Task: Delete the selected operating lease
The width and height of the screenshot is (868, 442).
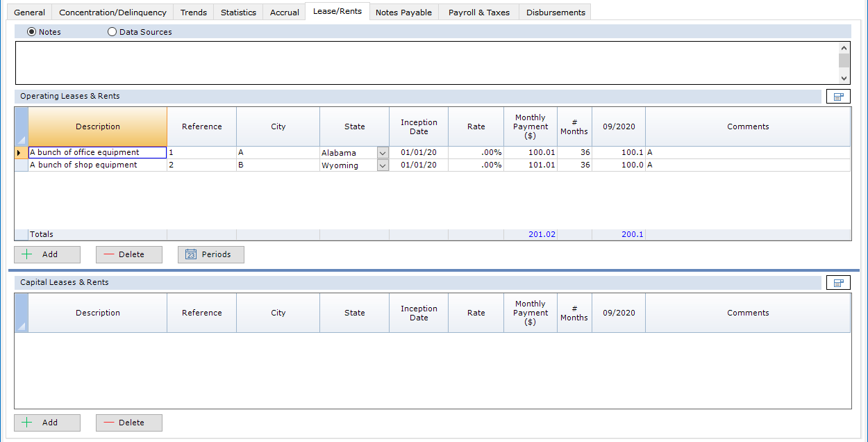Action: [129, 254]
